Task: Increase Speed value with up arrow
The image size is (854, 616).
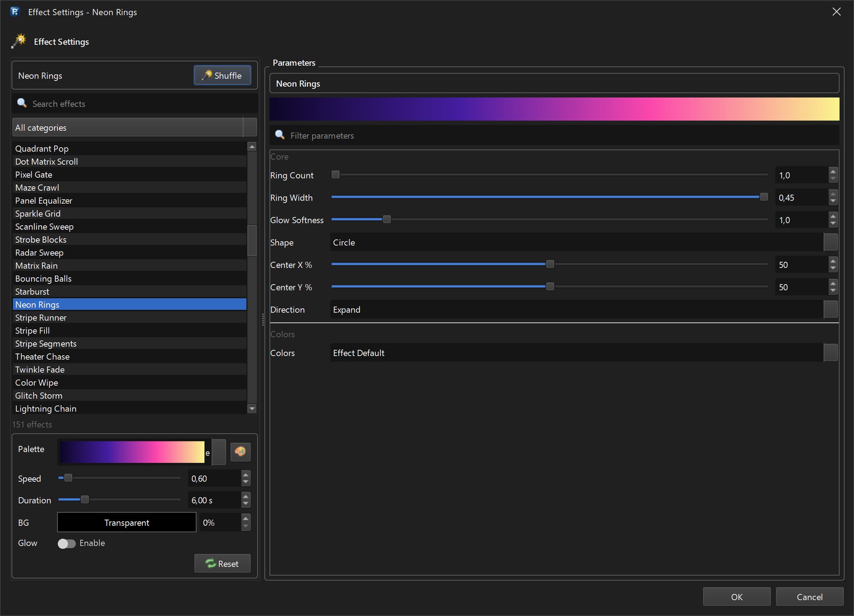Action: pyautogui.click(x=246, y=474)
